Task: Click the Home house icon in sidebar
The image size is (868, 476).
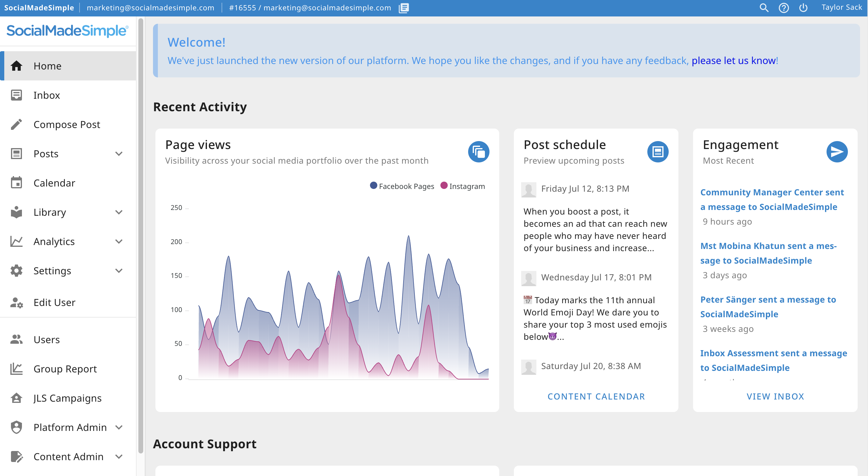Action: [16, 66]
